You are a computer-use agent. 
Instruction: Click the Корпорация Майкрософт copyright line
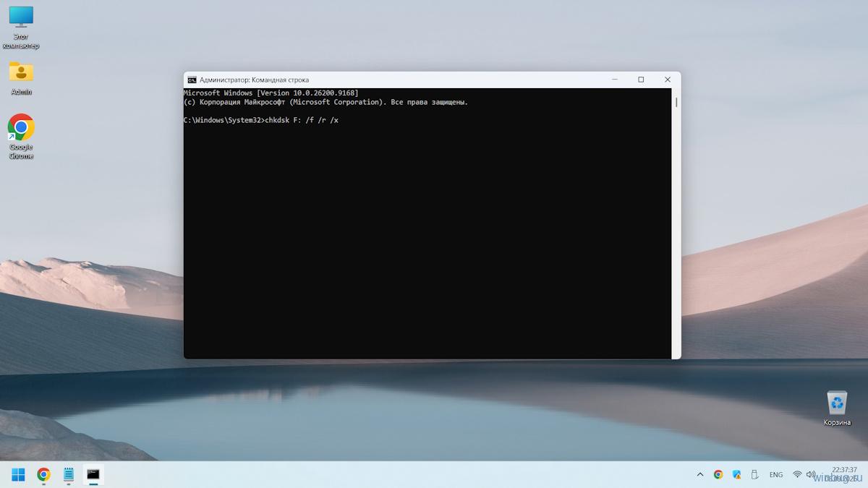[326, 102]
